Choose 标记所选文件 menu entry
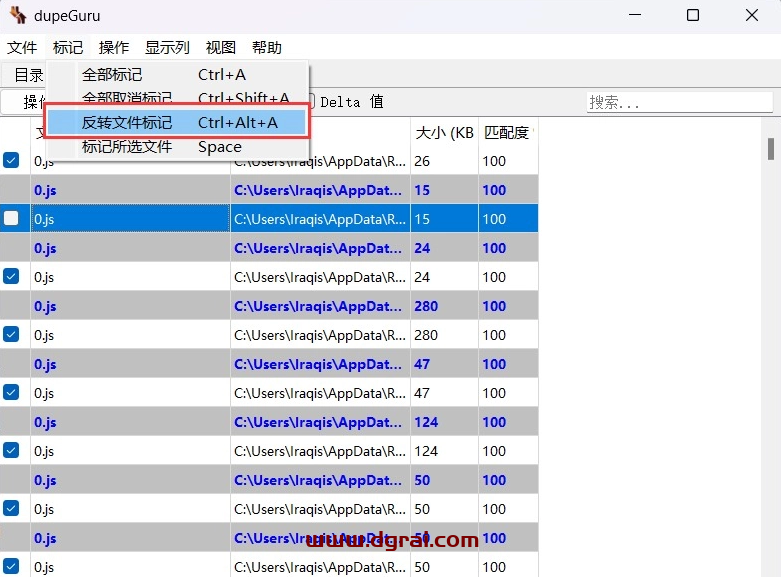781x577 pixels. [177, 146]
